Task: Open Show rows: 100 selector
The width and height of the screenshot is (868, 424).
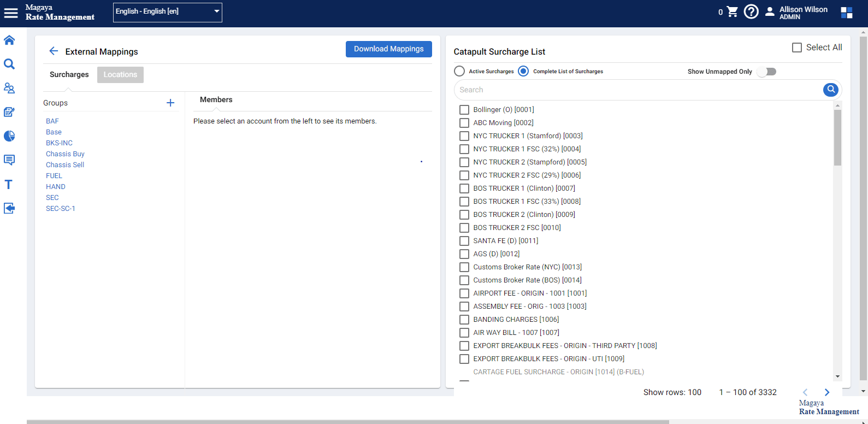Action: tap(672, 392)
